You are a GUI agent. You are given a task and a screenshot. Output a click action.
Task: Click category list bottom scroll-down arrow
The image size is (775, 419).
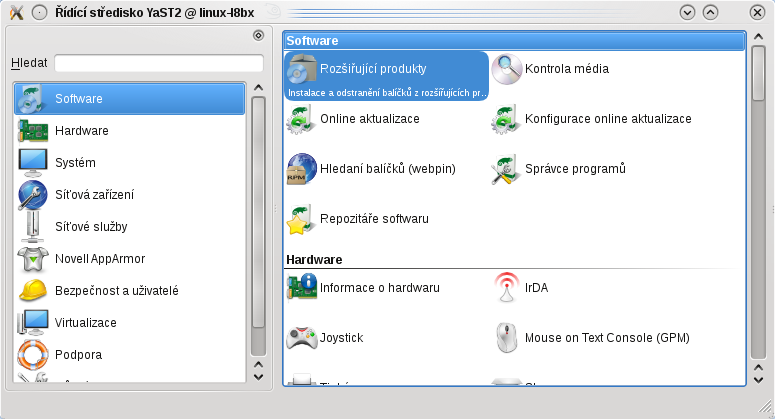258,377
